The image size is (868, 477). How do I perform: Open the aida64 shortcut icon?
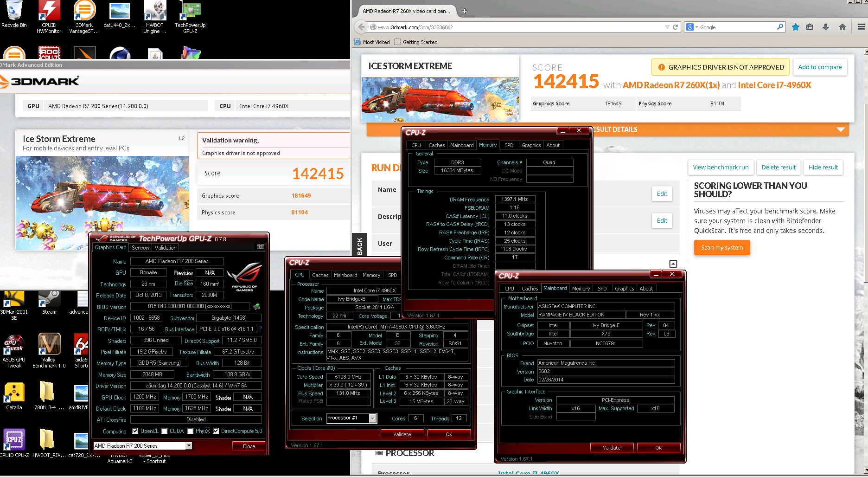pos(81,351)
